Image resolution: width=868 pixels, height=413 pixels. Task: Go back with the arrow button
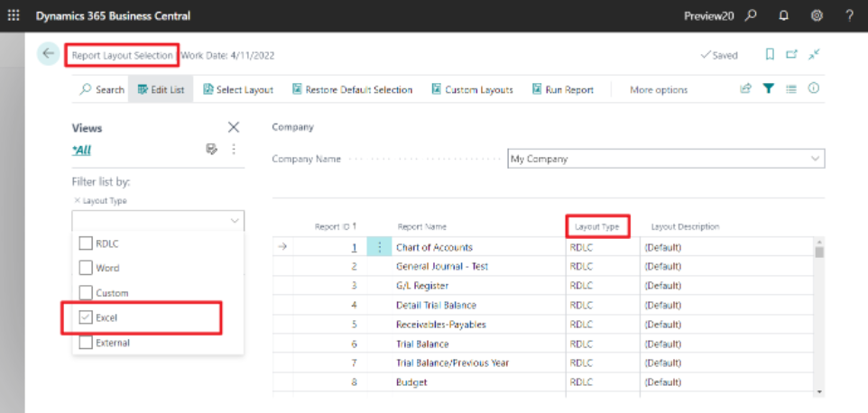[x=48, y=53]
